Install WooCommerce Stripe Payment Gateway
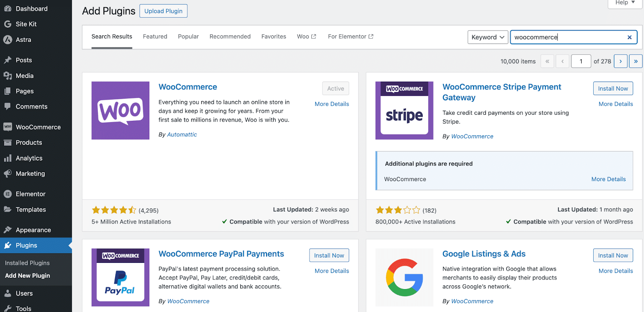This screenshot has height=312, width=644. [613, 89]
